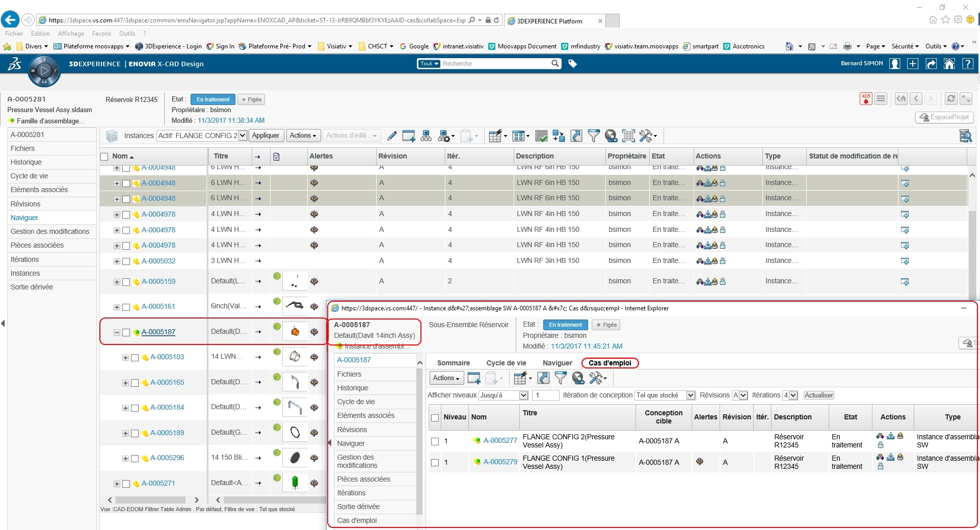The height and width of the screenshot is (530, 980).
Task: Click the refresh page icon
Action: click(x=951, y=99)
